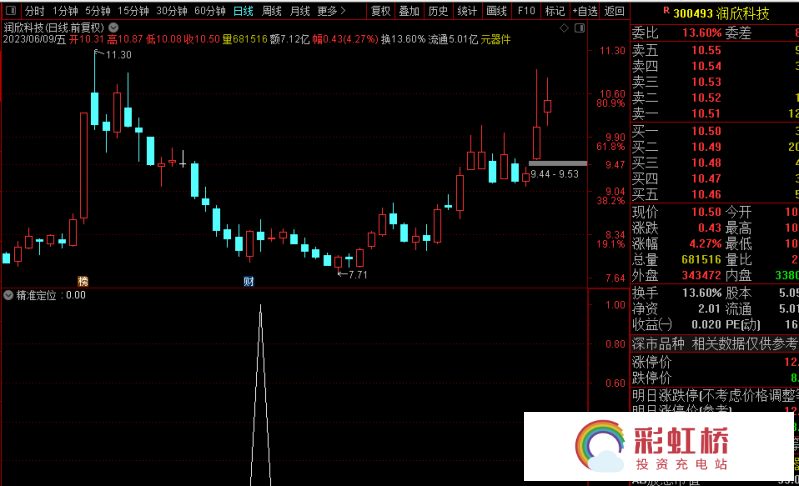Toggle 叠加 overlay mode

409,11
